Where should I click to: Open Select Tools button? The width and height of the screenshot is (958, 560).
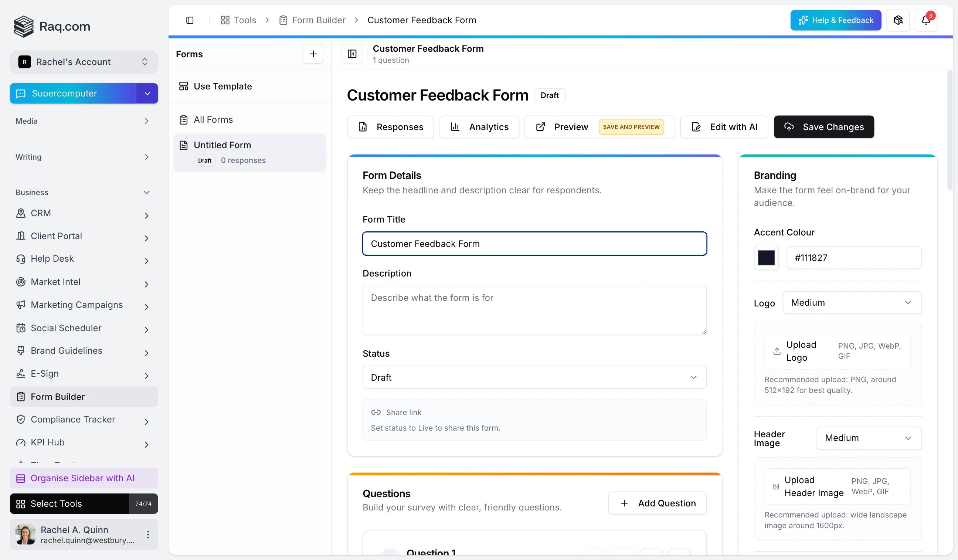(x=84, y=504)
